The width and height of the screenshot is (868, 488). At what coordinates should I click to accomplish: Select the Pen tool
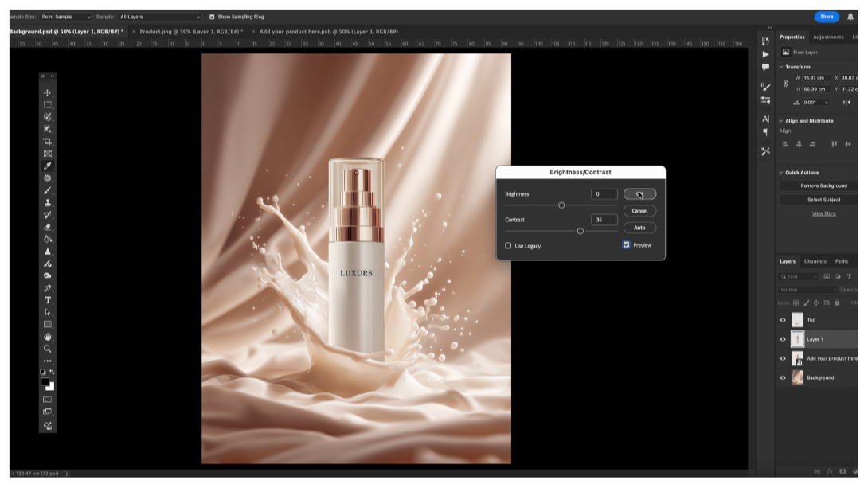[x=48, y=287]
